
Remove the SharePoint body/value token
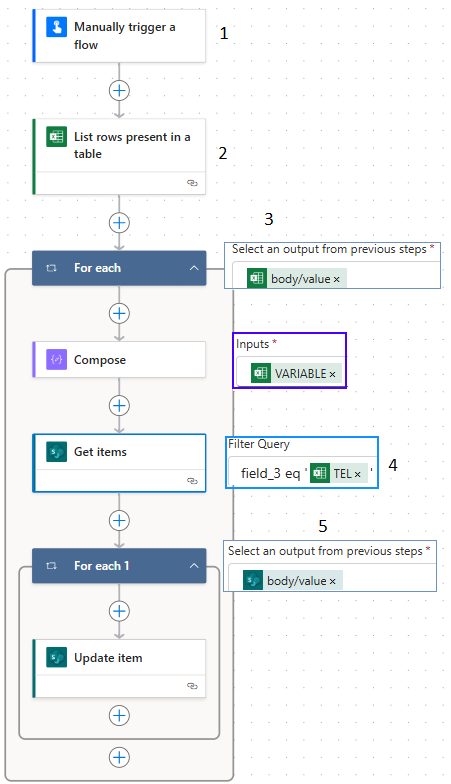click(332, 581)
